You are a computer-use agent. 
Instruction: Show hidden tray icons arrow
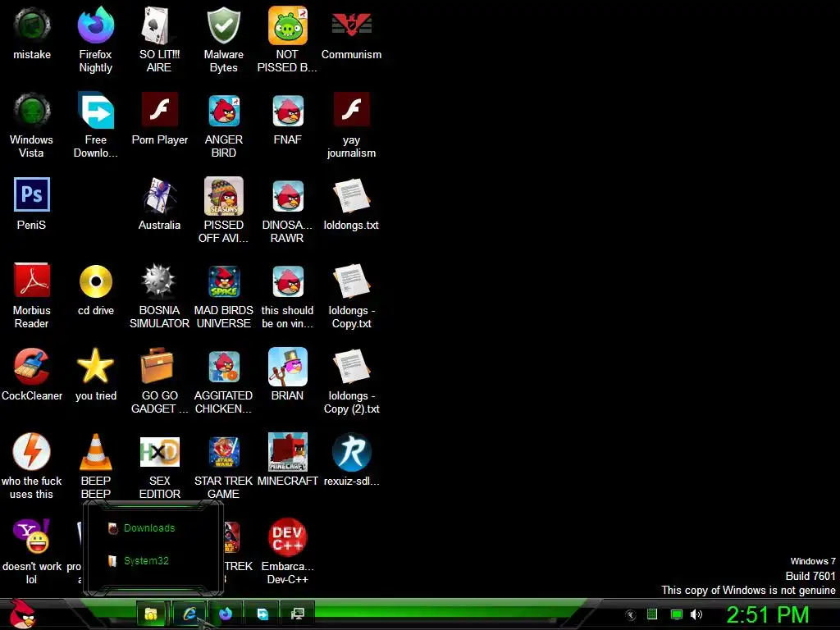[631, 615]
